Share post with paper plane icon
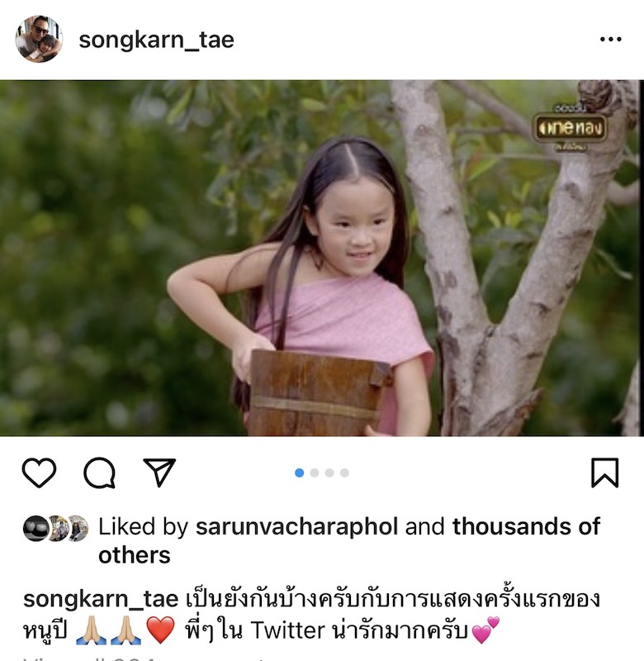Screen dimensions: 644x661 [x=159, y=472]
